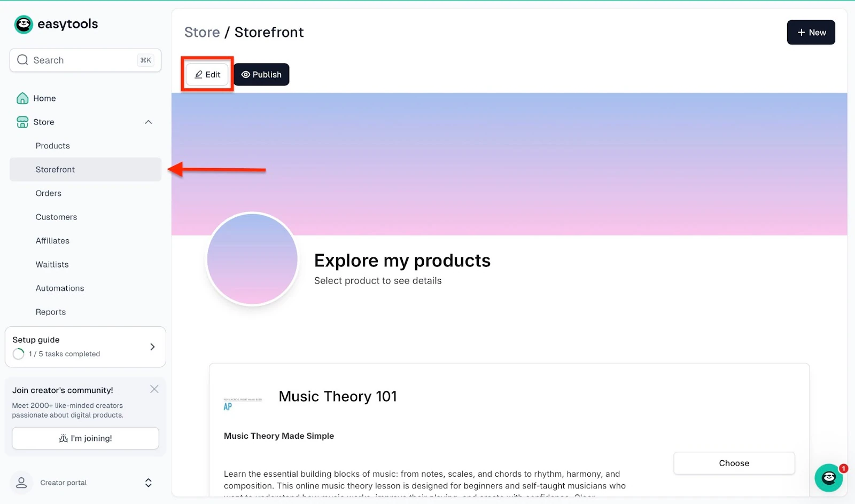Open the Home icon in sidebar

click(22, 98)
